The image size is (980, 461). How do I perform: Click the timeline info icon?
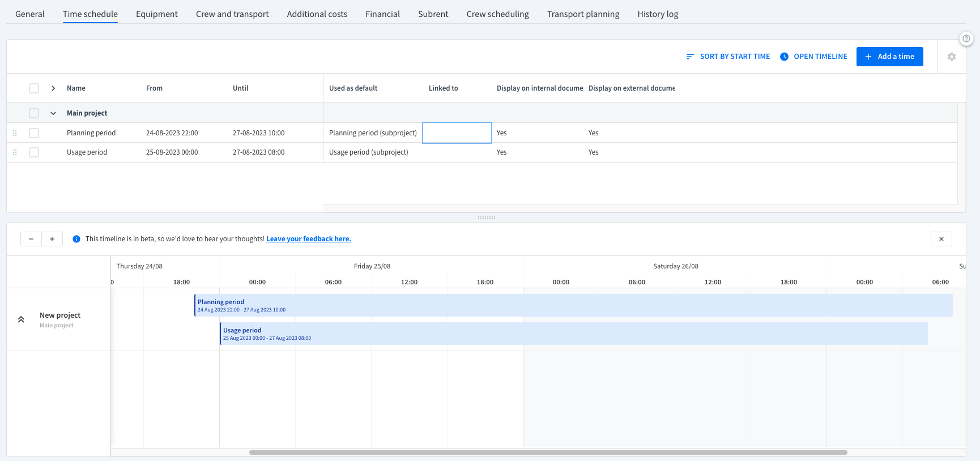[76, 239]
